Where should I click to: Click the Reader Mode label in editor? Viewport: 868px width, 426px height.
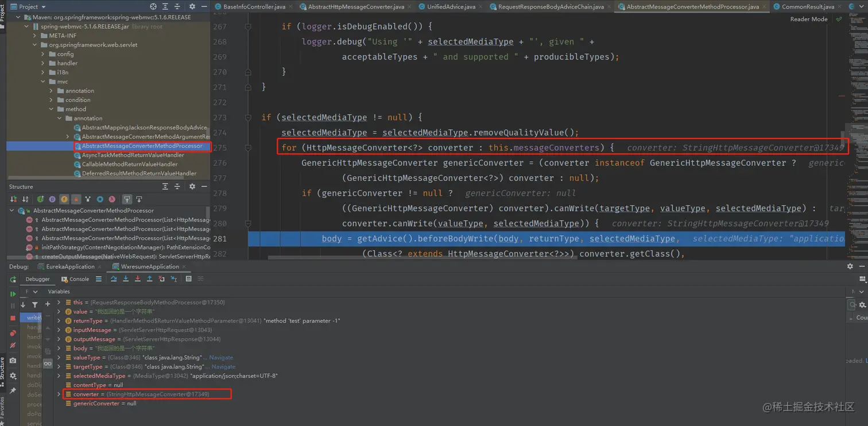point(809,19)
